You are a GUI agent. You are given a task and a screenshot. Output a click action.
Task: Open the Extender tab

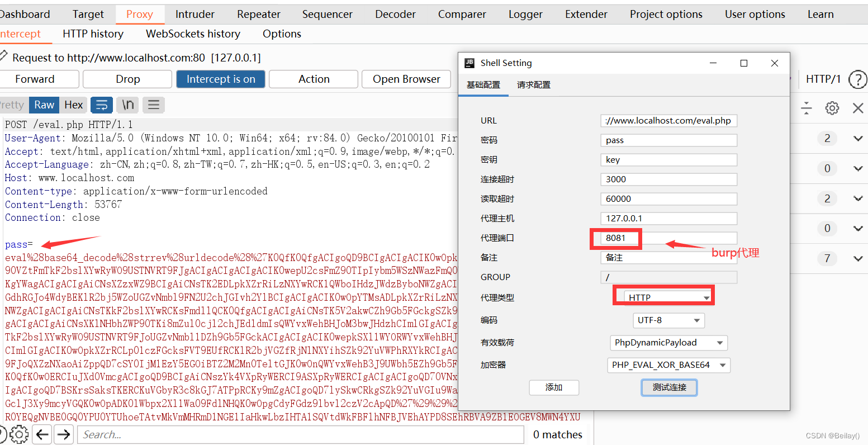586,14
